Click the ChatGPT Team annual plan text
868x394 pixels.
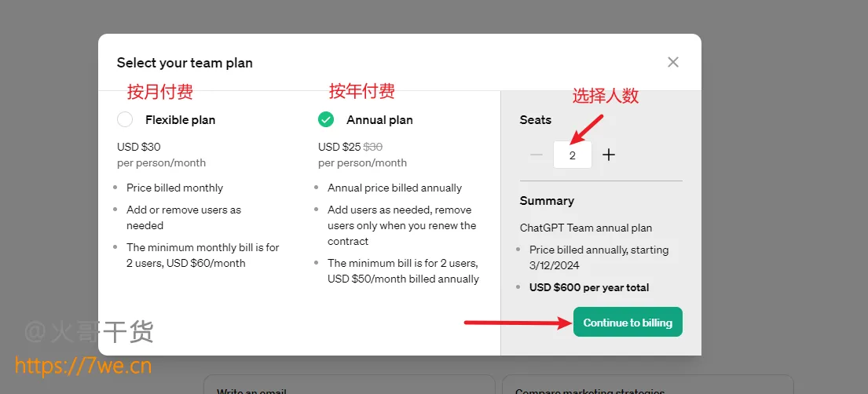(586, 228)
